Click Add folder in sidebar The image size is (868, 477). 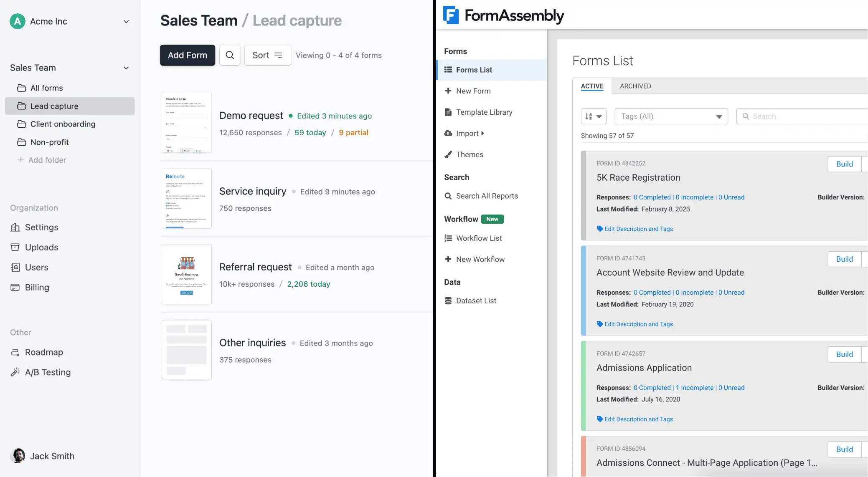coord(42,160)
